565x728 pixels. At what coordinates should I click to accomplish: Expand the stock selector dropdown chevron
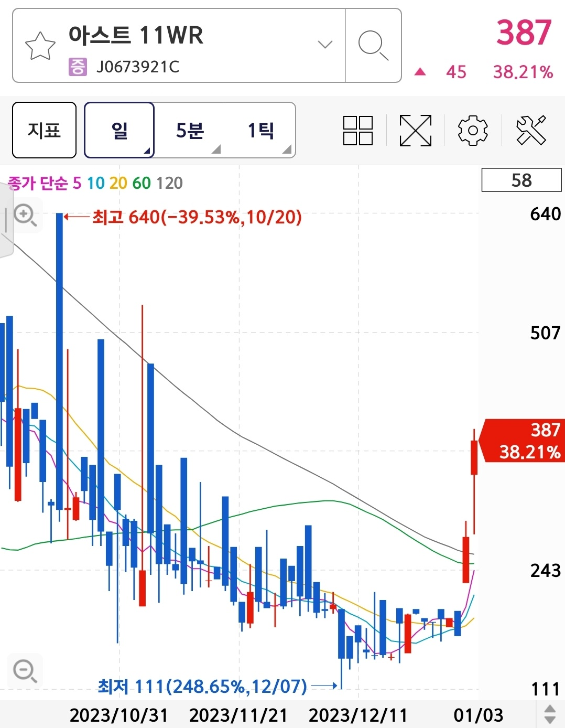(x=325, y=45)
